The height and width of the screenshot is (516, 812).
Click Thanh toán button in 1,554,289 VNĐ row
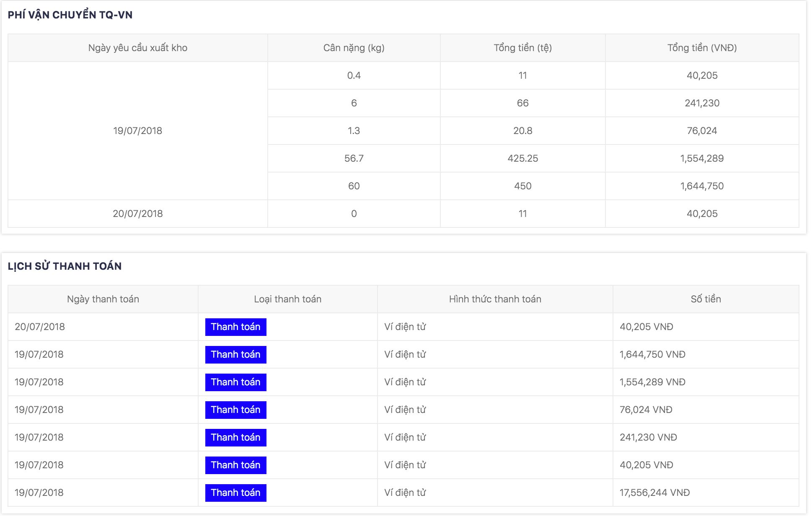(x=235, y=382)
